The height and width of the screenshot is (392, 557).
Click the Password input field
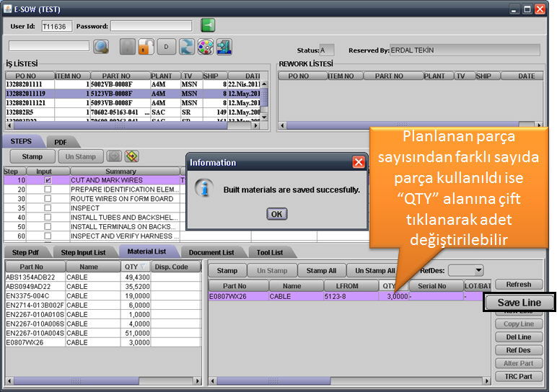point(152,26)
